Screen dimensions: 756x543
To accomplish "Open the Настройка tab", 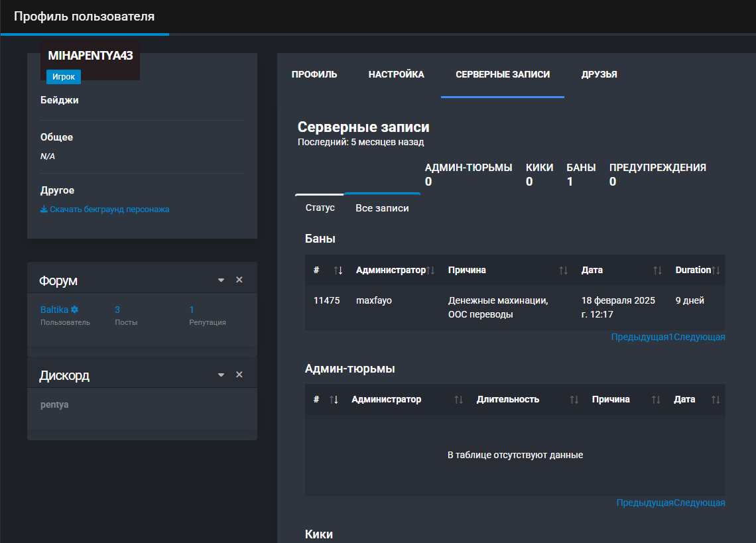I will pyautogui.click(x=397, y=74).
